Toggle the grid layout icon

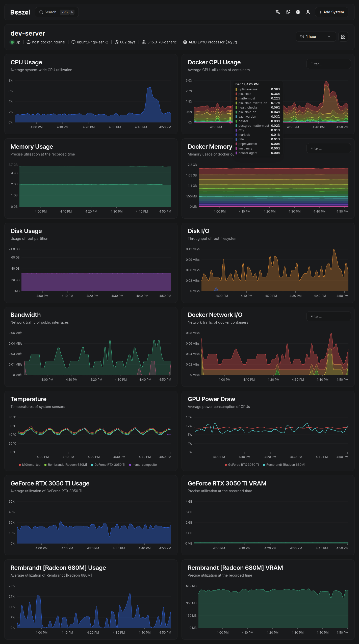pyautogui.click(x=343, y=37)
